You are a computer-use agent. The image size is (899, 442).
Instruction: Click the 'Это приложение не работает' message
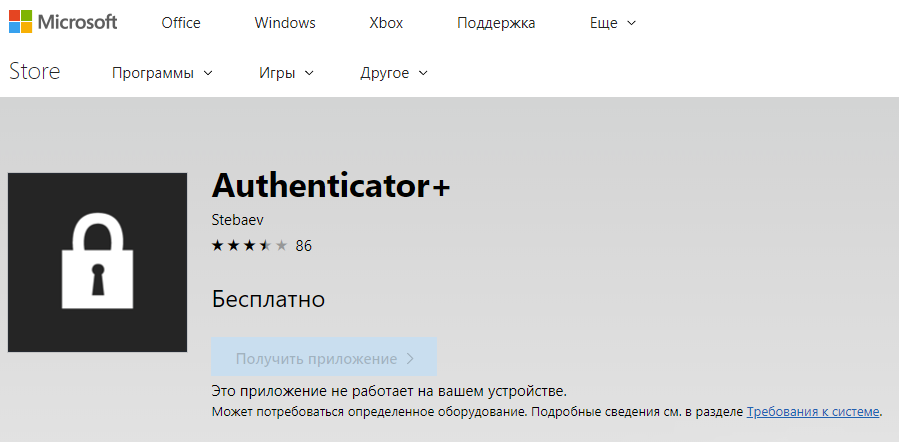[389, 392]
